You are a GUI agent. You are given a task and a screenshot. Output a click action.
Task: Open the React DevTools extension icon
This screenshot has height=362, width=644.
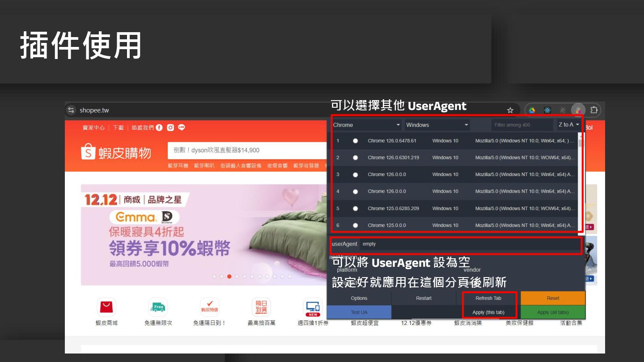[x=547, y=110]
